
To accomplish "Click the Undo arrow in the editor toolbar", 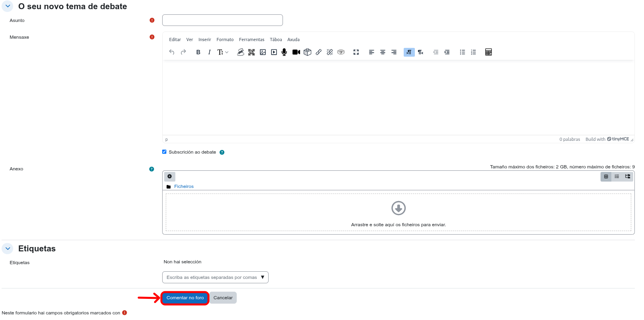I will tap(172, 52).
